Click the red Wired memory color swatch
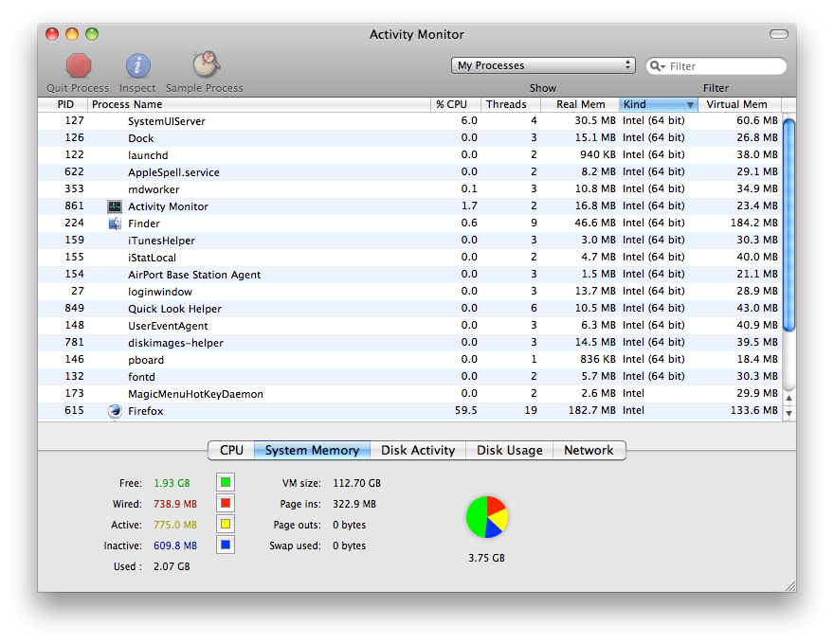The height and width of the screenshot is (644, 834). [x=226, y=503]
